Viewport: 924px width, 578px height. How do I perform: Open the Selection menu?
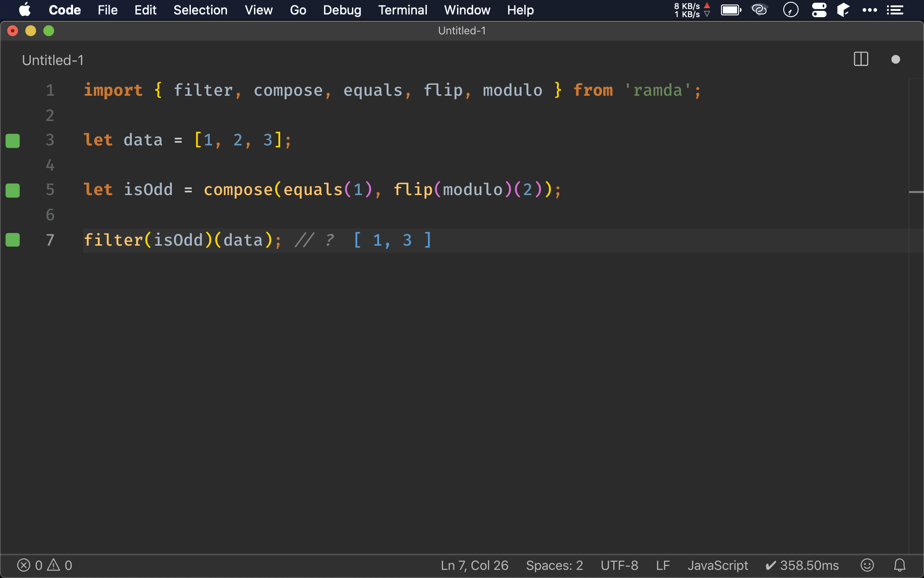(x=200, y=10)
